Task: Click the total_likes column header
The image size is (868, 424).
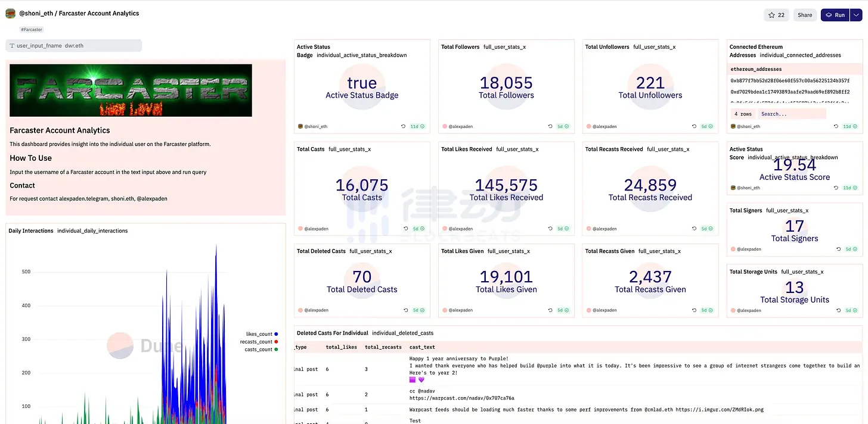Action: (x=339, y=347)
